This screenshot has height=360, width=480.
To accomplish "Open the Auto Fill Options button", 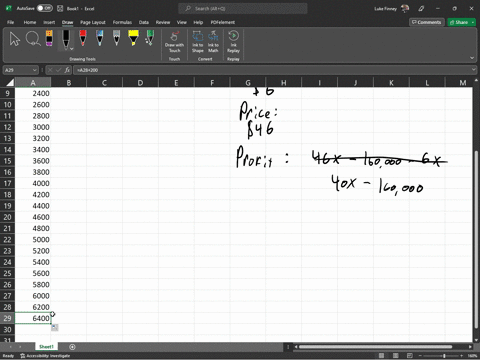I will tap(55, 328).
